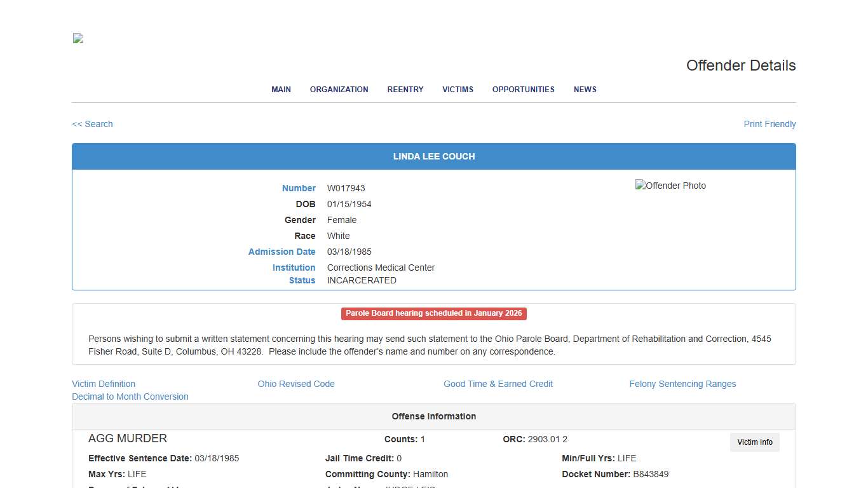Open the OPPORTUNITIES navigation item

pyautogui.click(x=523, y=90)
